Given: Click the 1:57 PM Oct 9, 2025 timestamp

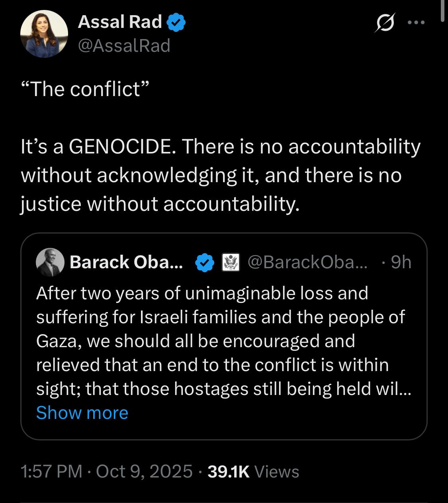Looking at the screenshot, I should pos(106,472).
